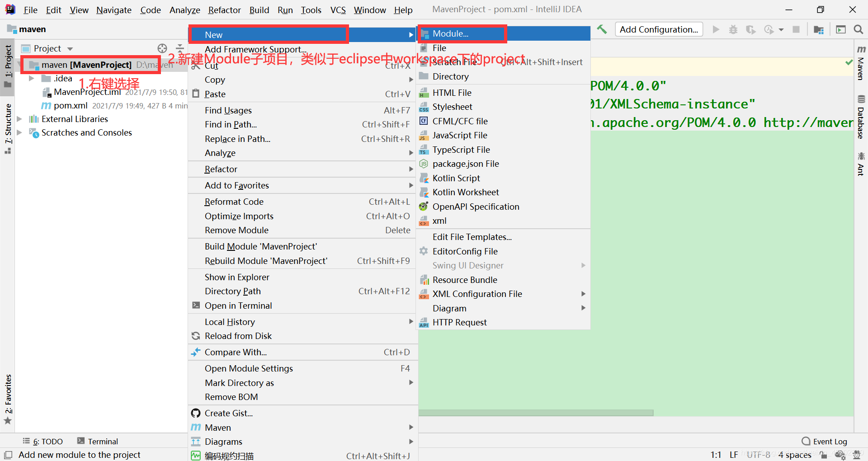
Task: Select TypeScript File in submenu
Action: (504, 150)
